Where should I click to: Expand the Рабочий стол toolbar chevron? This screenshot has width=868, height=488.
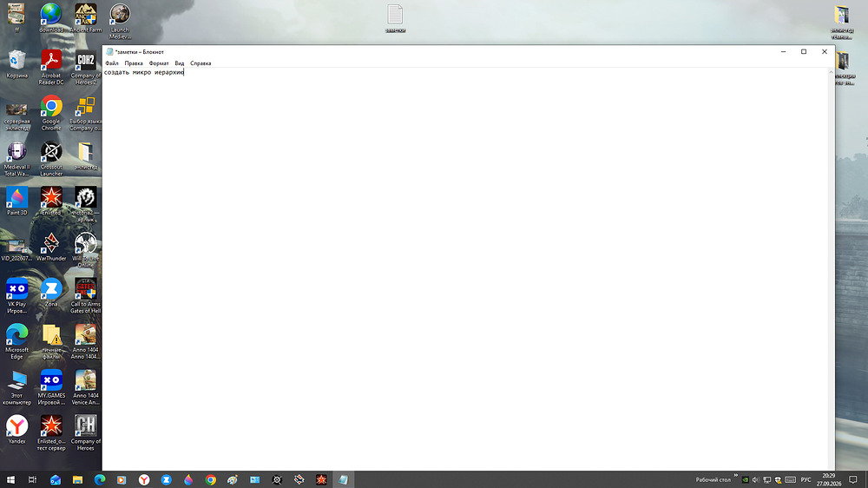[736, 475]
